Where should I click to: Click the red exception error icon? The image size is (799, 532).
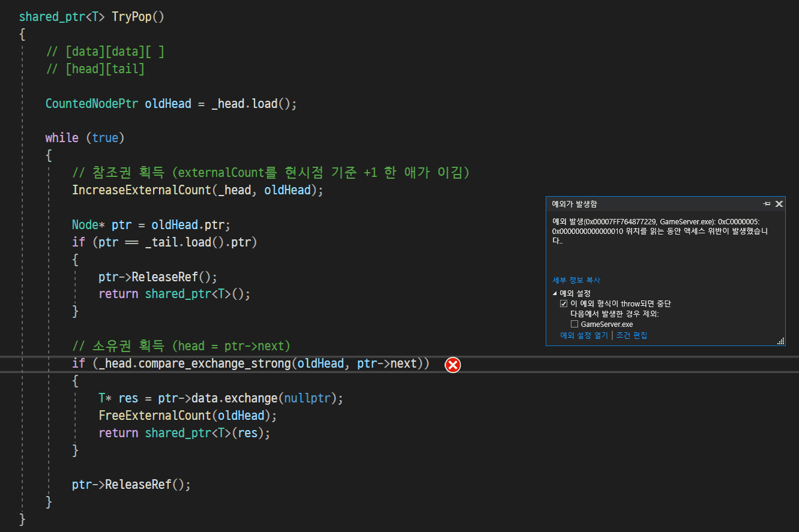click(x=453, y=364)
